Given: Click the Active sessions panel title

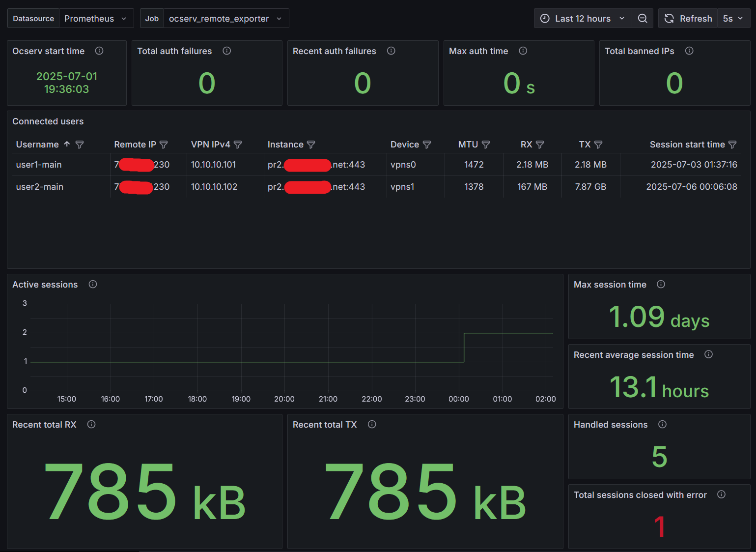Looking at the screenshot, I should pyautogui.click(x=45, y=285).
